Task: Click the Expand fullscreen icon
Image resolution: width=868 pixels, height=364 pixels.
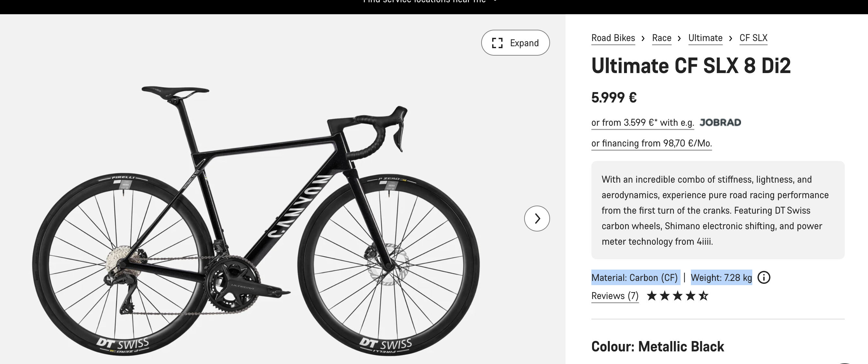Action: 497,43
